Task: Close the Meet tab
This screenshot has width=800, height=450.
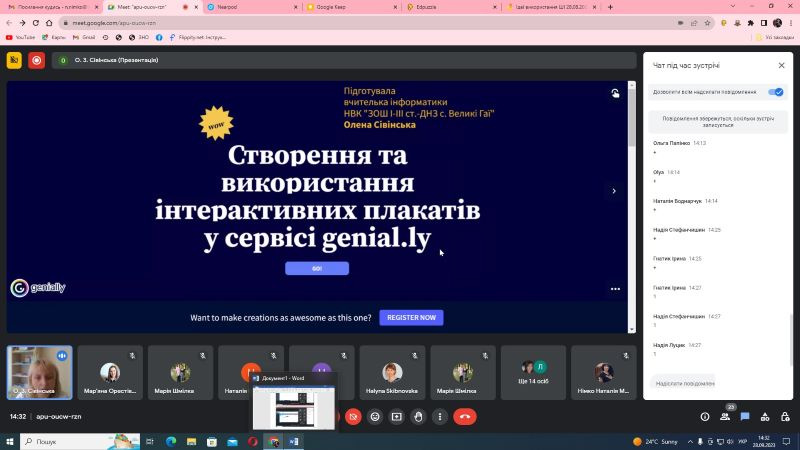Action: [x=196, y=7]
